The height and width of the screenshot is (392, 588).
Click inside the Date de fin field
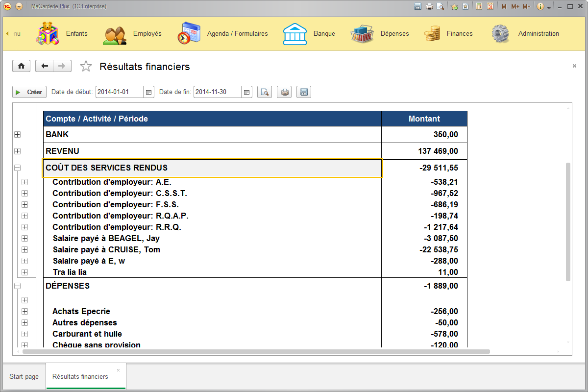[217, 92]
